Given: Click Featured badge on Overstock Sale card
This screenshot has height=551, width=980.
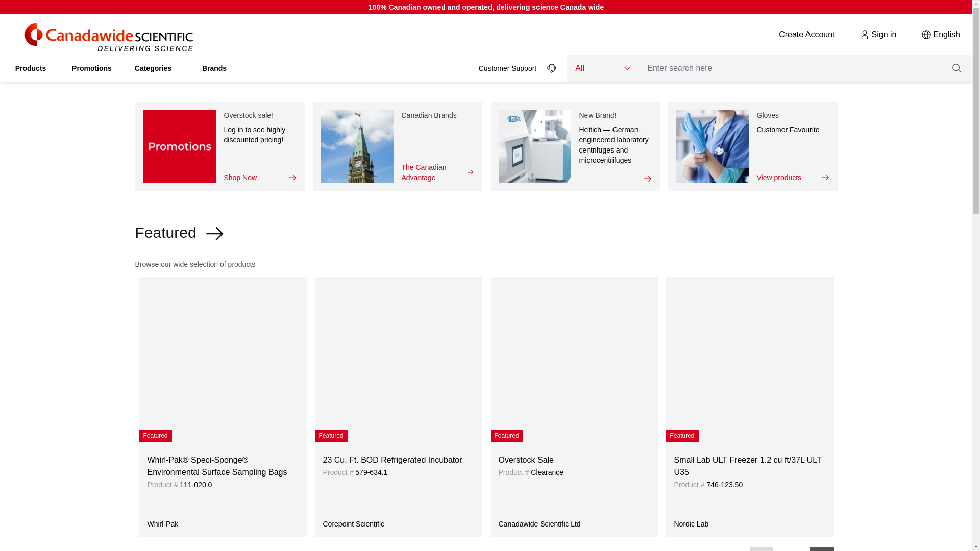Looking at the screenshot, I should tap(506, 436).
